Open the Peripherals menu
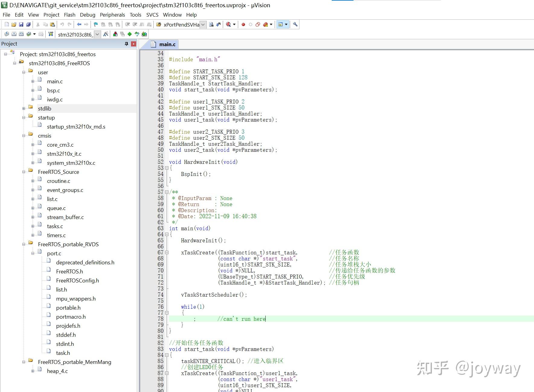Image resolution: width=534 pixels, height=392 pixels. pyautogui.click(x=112, y=14)
